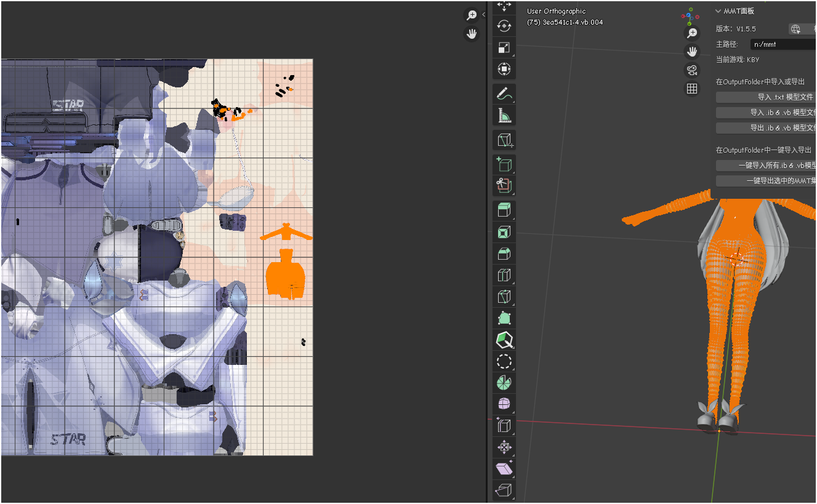Click the UV editor pan hand icon

click(472, 34)
